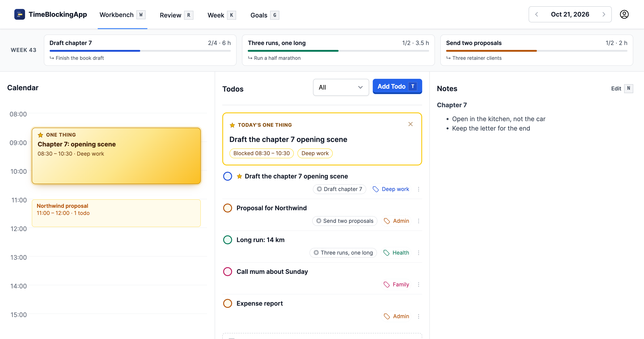Screen dimensions: 644x339
Task: Mark Proposal for Northwind as complete
Action: tap(227, 208)
